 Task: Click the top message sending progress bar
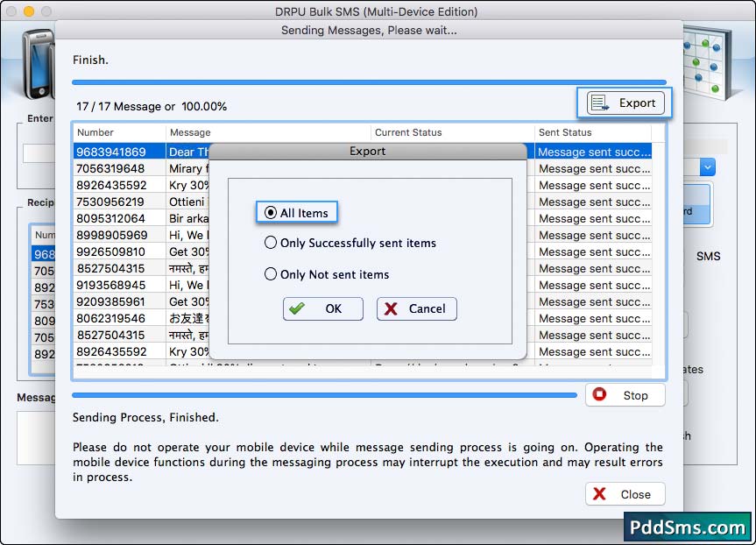pyautogui.click(x=369, y=82)
